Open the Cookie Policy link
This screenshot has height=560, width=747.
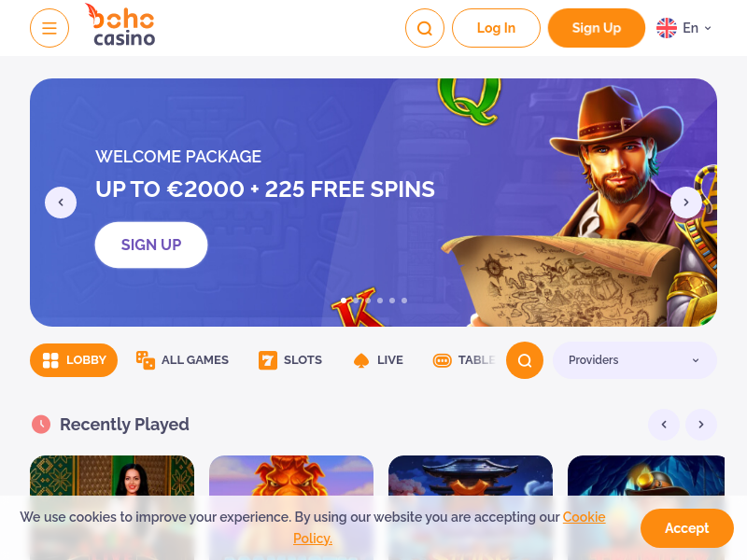(449, 527)
